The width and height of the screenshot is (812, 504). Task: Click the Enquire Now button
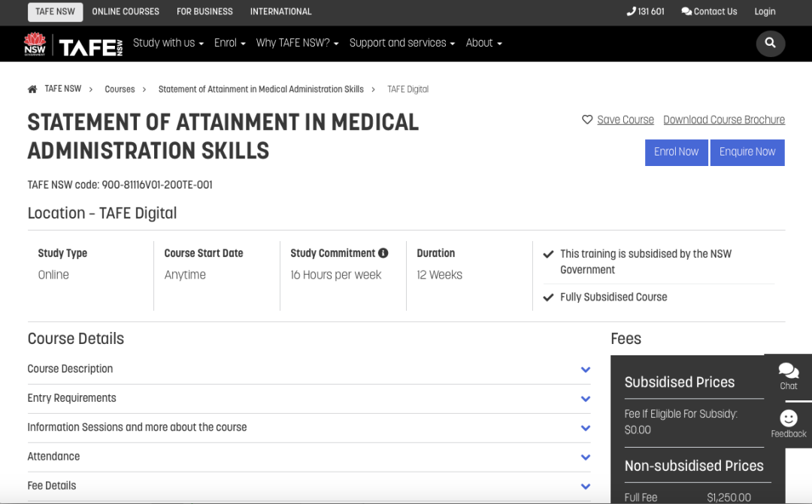tap(747, 152)
